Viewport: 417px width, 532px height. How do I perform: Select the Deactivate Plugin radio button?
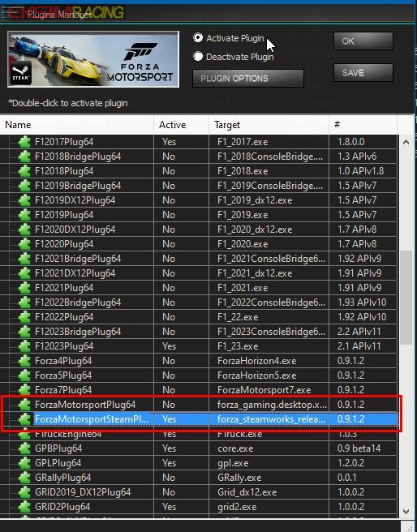coord(198,56)
